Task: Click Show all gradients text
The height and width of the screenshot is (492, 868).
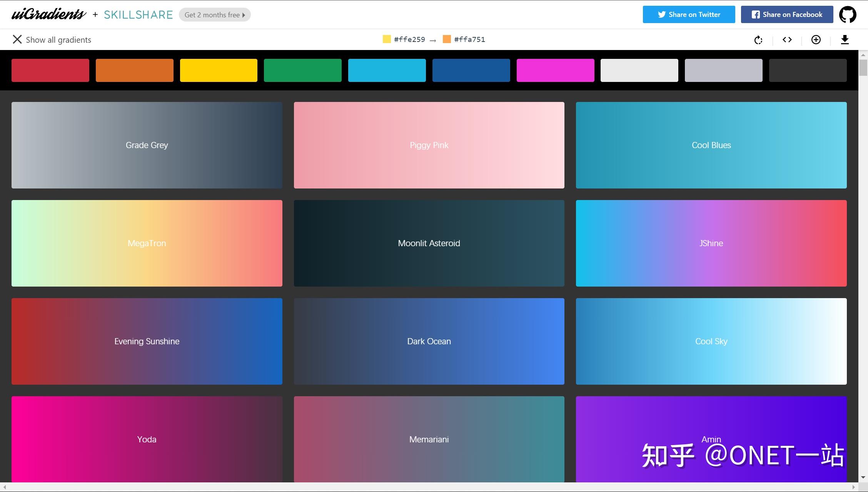Action: tap(58, 40)
